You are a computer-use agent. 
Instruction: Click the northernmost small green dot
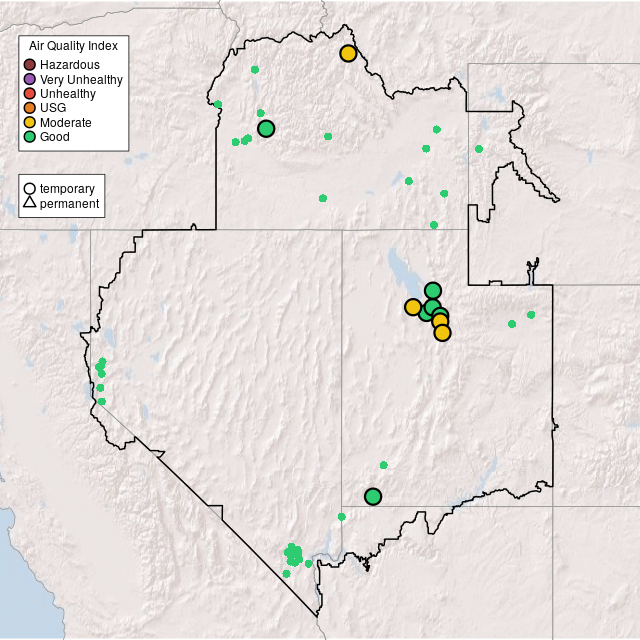pyautogui.click(x=255, y=69)
